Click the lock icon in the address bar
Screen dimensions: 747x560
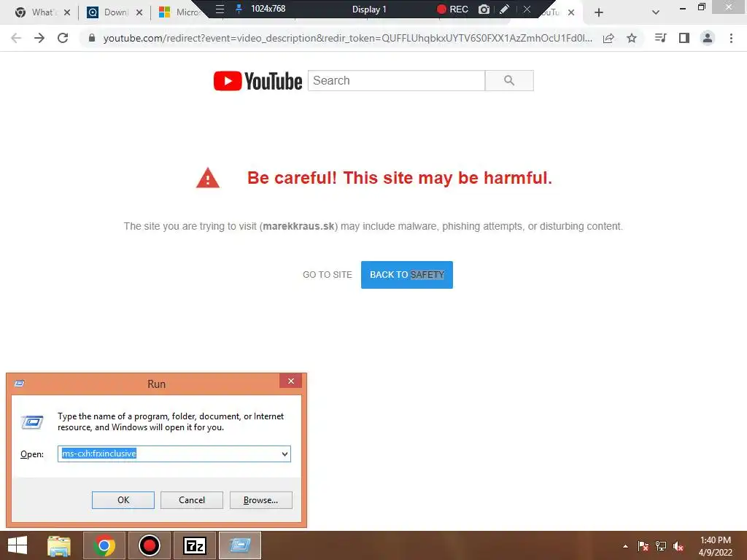pos(92,38)
